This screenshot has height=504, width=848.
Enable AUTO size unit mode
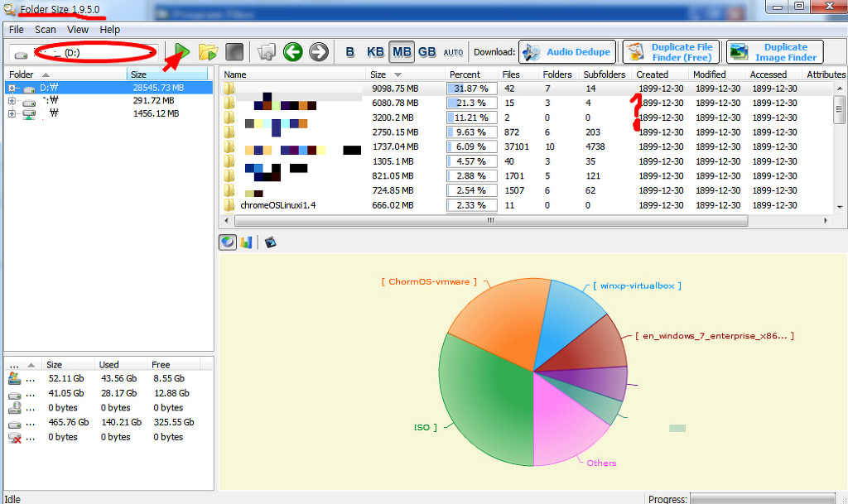(453, 52)
